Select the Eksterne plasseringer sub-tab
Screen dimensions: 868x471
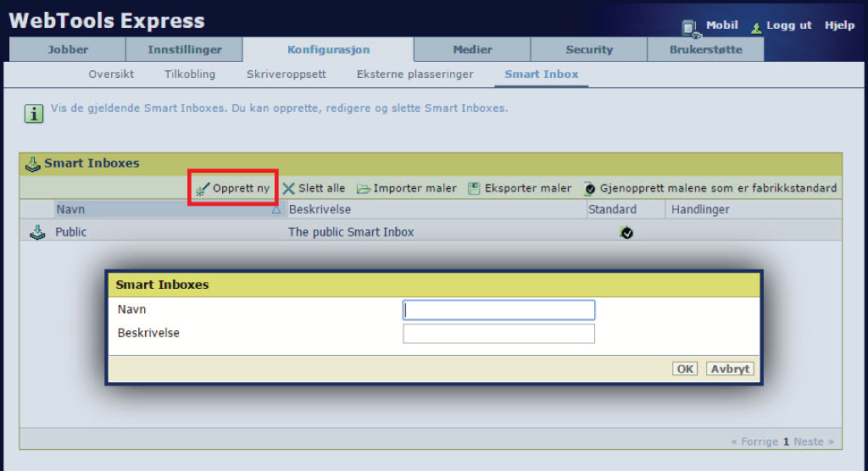pos(415,75)
